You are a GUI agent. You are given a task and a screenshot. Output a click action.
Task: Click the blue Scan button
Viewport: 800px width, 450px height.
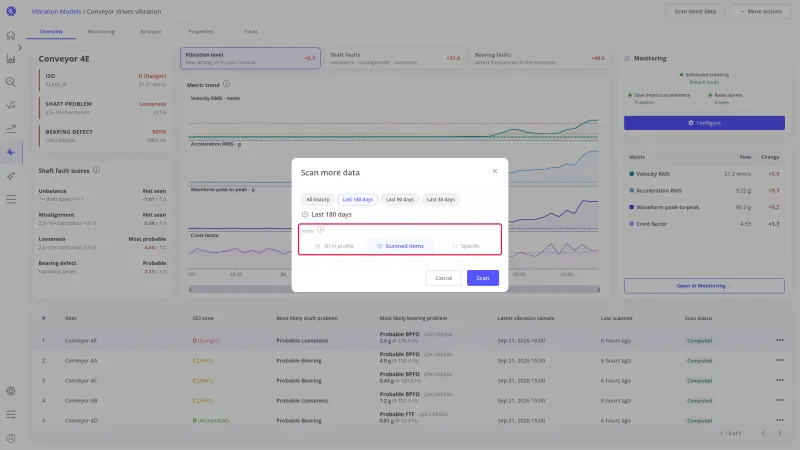pos(483,278)
